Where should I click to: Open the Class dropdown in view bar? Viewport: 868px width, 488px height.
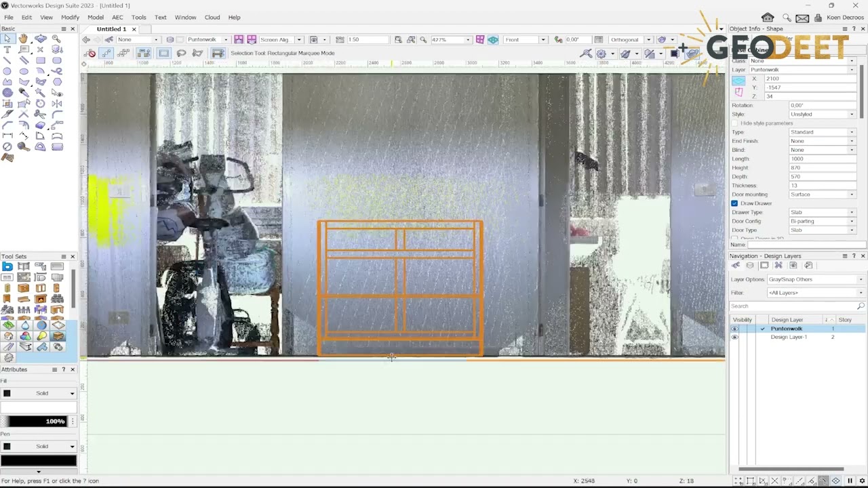139,39
